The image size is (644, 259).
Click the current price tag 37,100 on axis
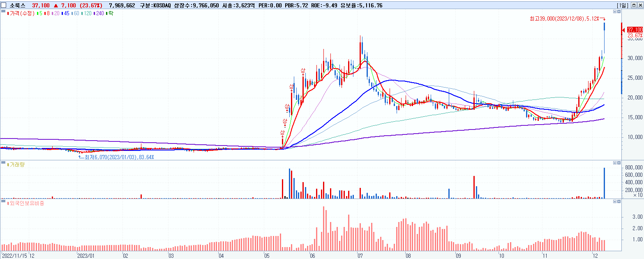point(635,30)
